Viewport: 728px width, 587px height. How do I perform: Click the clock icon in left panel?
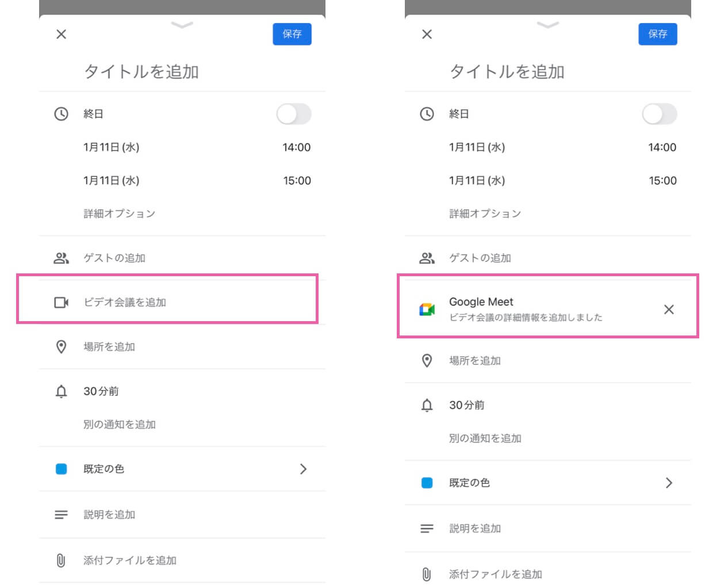click(61, 114)
